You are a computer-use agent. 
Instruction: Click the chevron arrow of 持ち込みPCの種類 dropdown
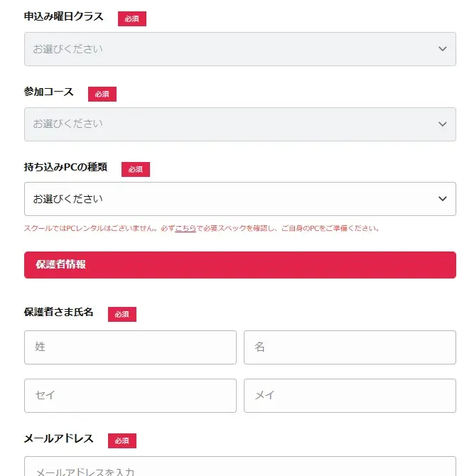tap(442, 199)
